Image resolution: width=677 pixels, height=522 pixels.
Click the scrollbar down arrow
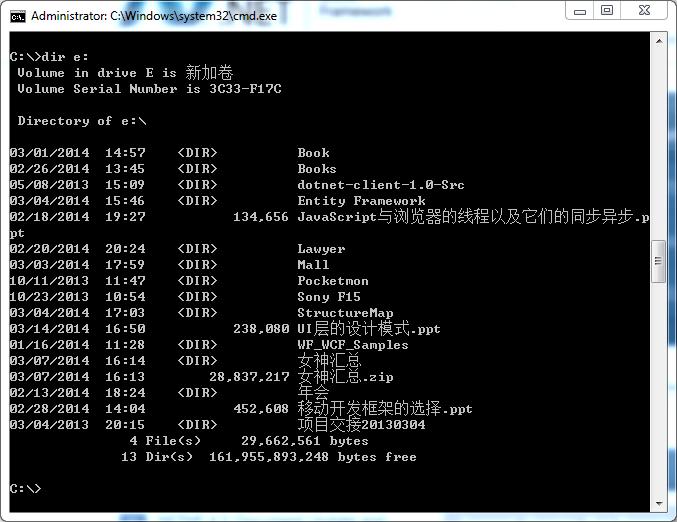pos(659,504)
